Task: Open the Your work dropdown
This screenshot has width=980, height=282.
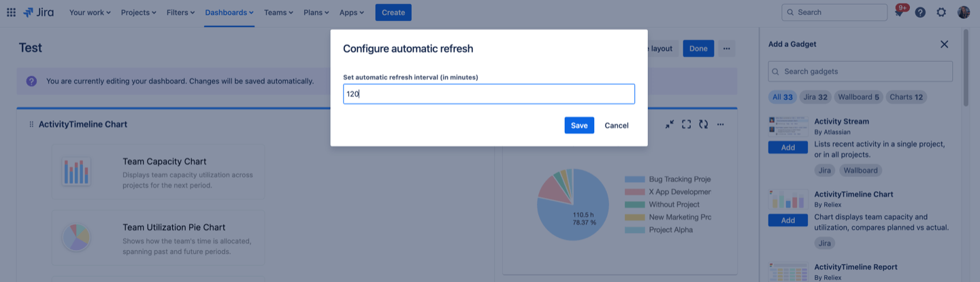Action: [90, 12]
